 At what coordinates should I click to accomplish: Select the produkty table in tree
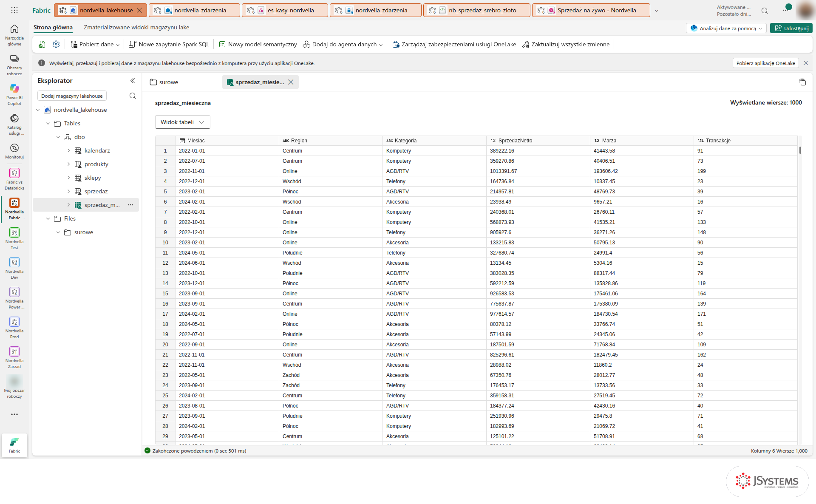click(x=96, y=164)
